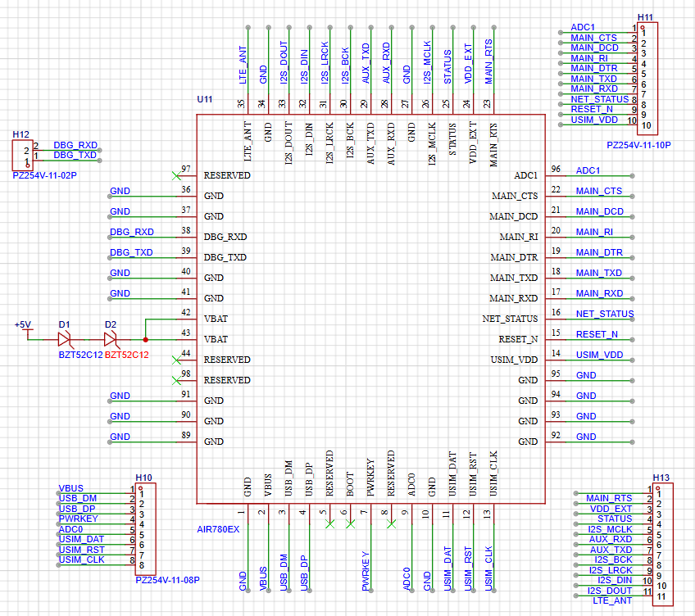695x616 pixels.
Task: Click the GND net label at pin 95
Action: [x=586, y=375]
